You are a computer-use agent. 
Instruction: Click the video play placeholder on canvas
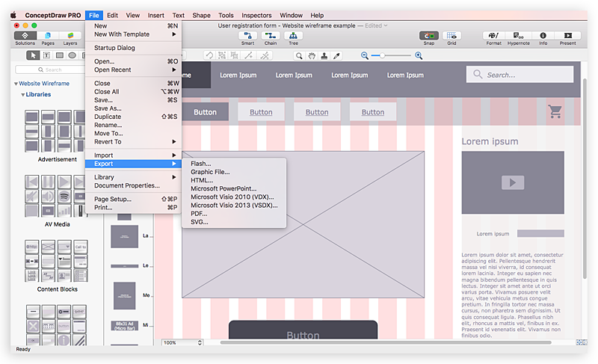click(513, 182)
